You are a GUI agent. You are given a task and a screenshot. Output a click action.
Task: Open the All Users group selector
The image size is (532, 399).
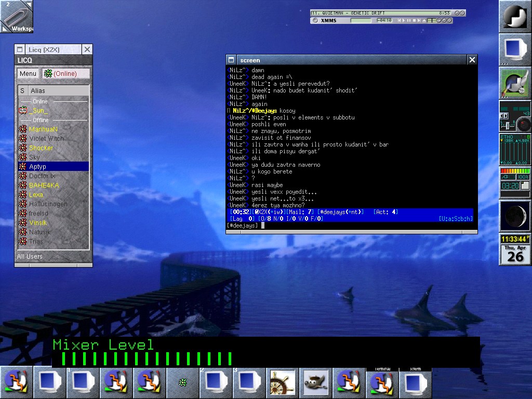[54, 257]
